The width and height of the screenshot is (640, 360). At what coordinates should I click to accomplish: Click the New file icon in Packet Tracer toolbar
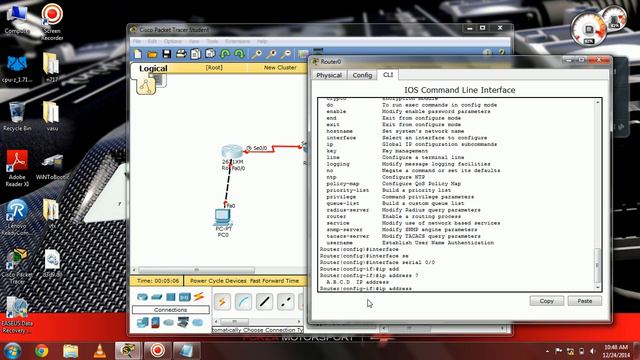point(138,54)
